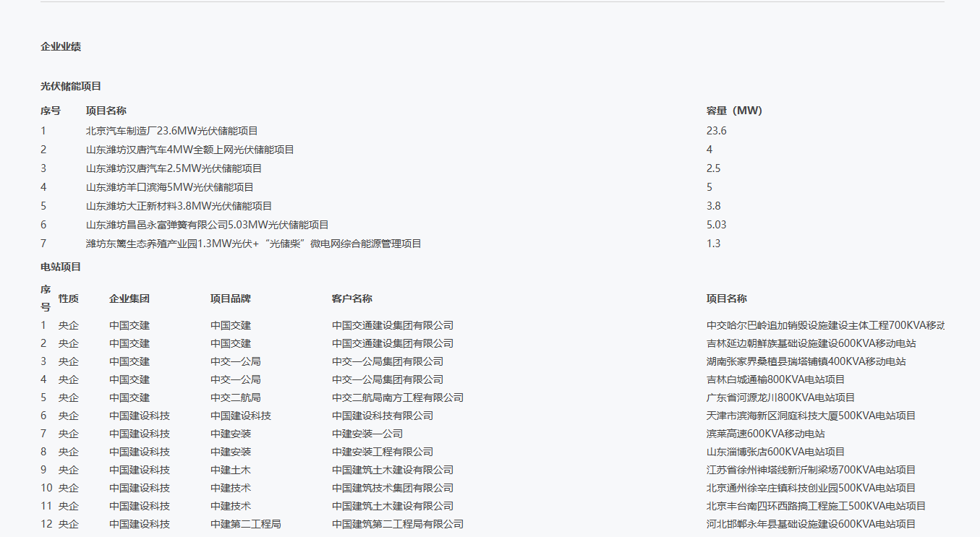The height and width of the screenshot is (537, 980).
Task: Click 央企 in the 河北邯郸永年县 row
Action: 69,524
